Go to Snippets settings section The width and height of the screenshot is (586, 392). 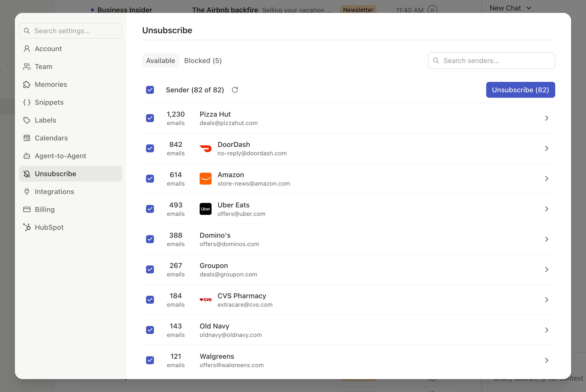point(70,102)
